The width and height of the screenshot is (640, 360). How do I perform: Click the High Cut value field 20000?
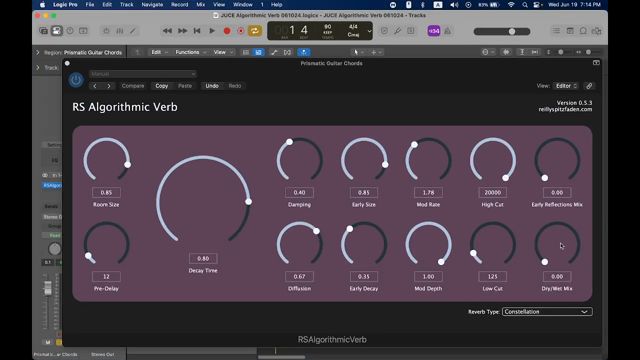[493, 193]
